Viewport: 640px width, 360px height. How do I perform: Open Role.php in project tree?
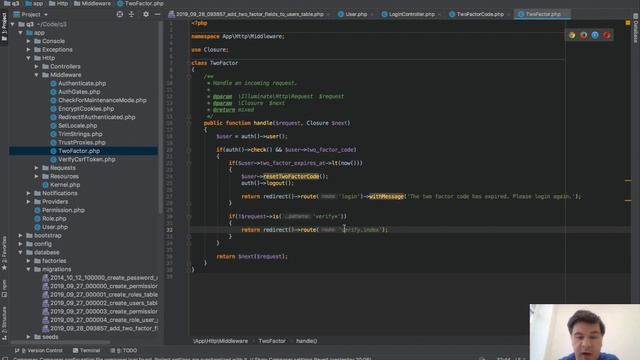coord(54,219)
